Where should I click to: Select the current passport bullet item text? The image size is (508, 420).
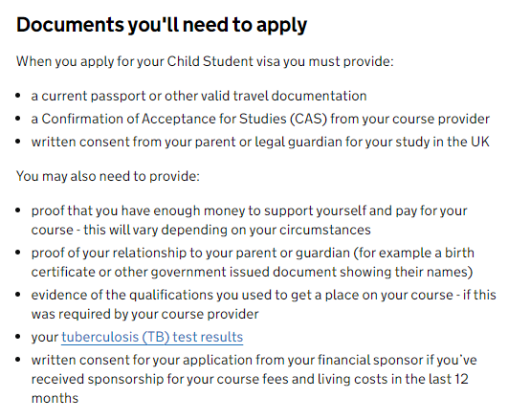(x=199, y=96)
